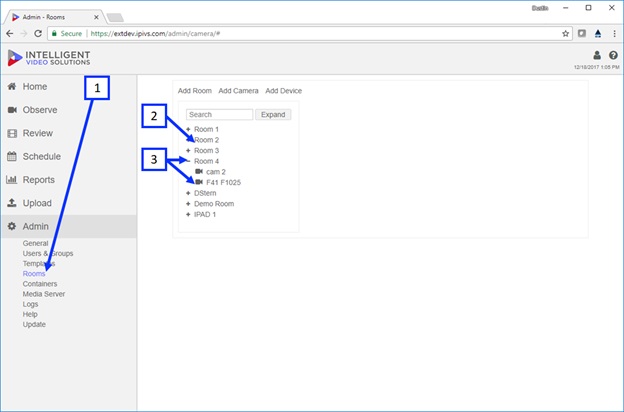Expand Demo Room tree node
Screen dimensions: 624x412
188,204
